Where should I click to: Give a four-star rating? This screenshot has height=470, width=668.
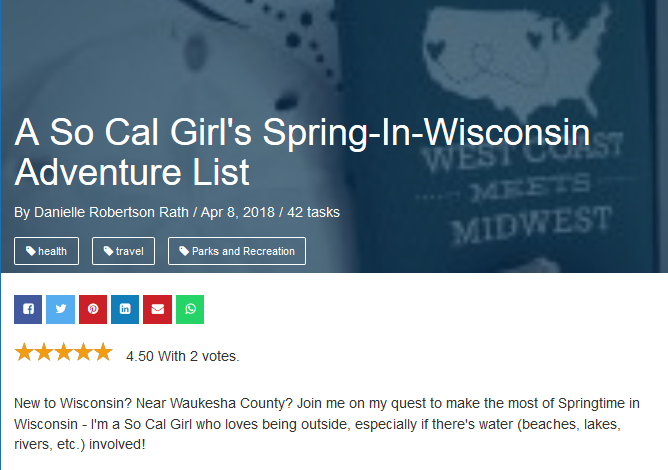[83, 352]
